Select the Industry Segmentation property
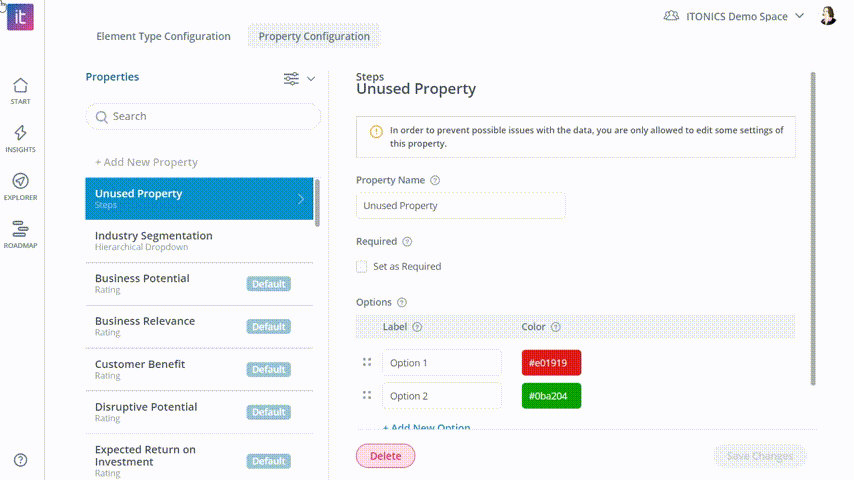Viewport: 854px width, 480px height. point(199,241)
